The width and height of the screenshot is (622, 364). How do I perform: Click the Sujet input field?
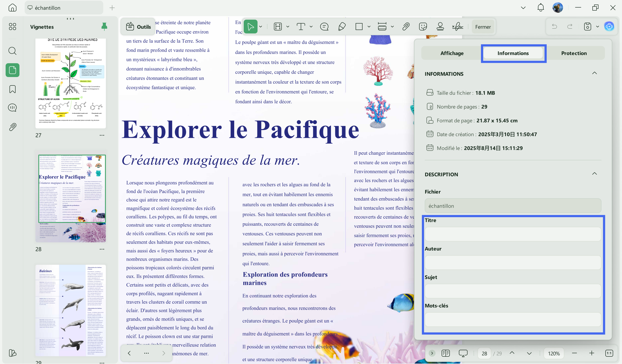coord(513,291)
